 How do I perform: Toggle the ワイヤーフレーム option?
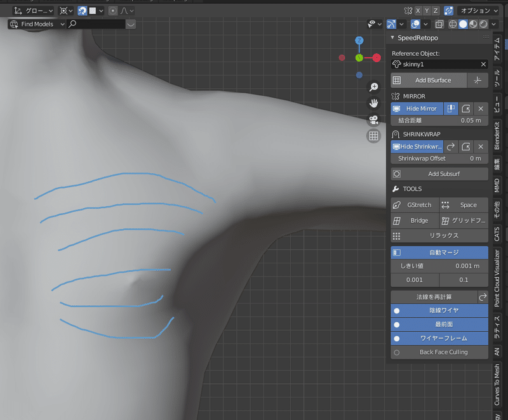point(439,338)
